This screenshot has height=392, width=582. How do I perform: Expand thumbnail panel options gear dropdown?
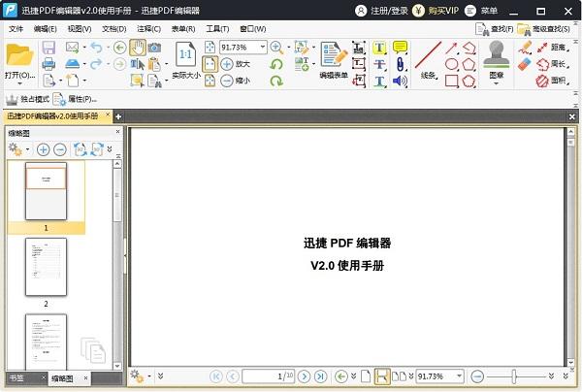click(x=27, y=149)
